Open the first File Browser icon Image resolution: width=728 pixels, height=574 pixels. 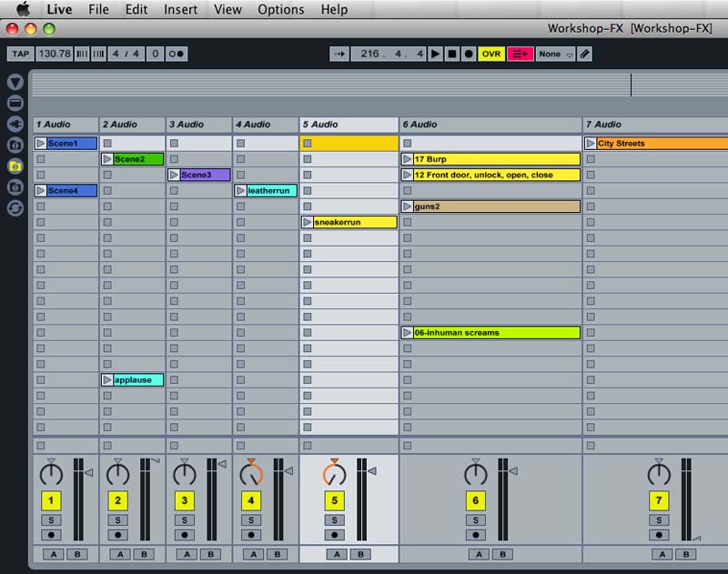point(15,146)
